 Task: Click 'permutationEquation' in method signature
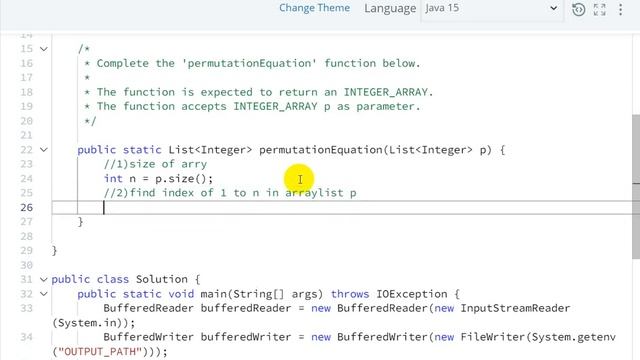pos(321,150)
